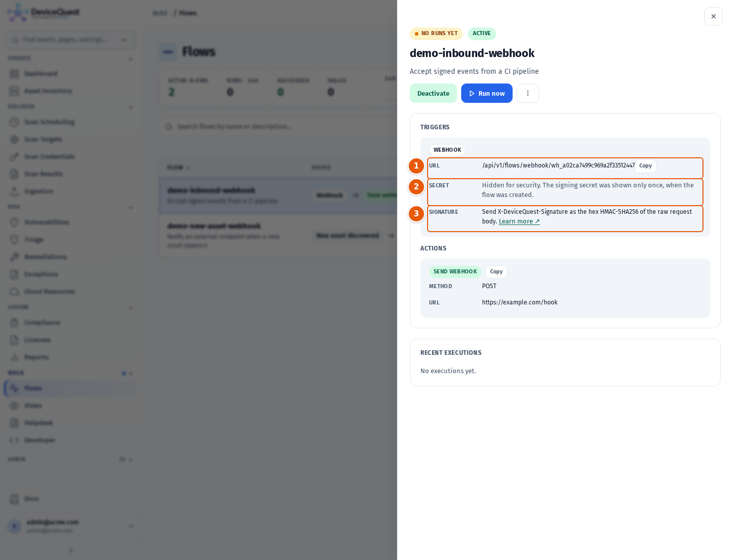Open the three-dot more options menu

tap(528, 93)
